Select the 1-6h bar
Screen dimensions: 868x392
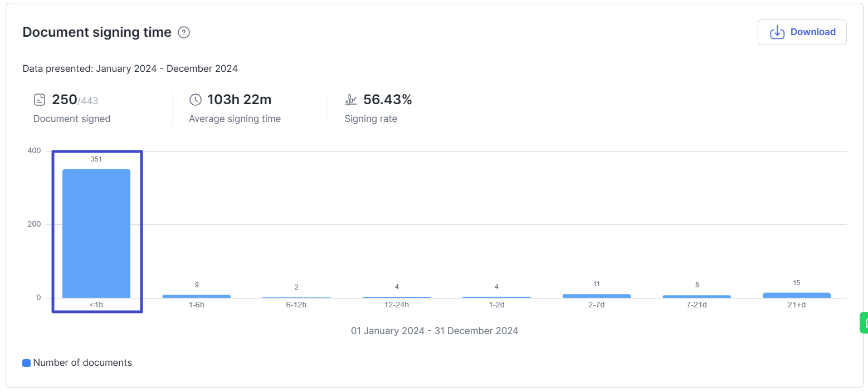click(x=196, y=296)
